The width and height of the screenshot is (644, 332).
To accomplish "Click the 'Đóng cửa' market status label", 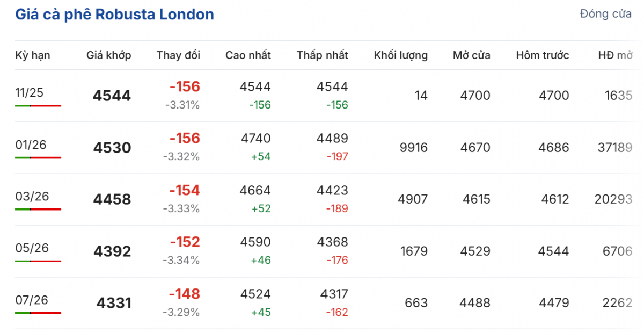I will point(605,15).
